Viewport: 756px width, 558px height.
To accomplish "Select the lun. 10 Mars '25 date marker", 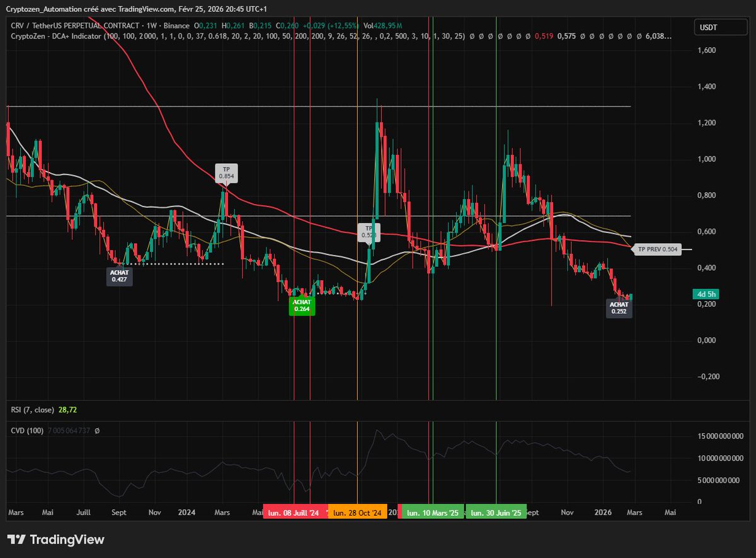I will pyautogui.click(x=433, y=513).
